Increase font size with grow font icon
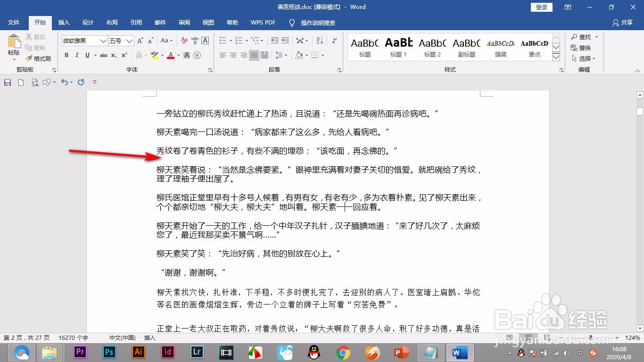 point(140,41)
